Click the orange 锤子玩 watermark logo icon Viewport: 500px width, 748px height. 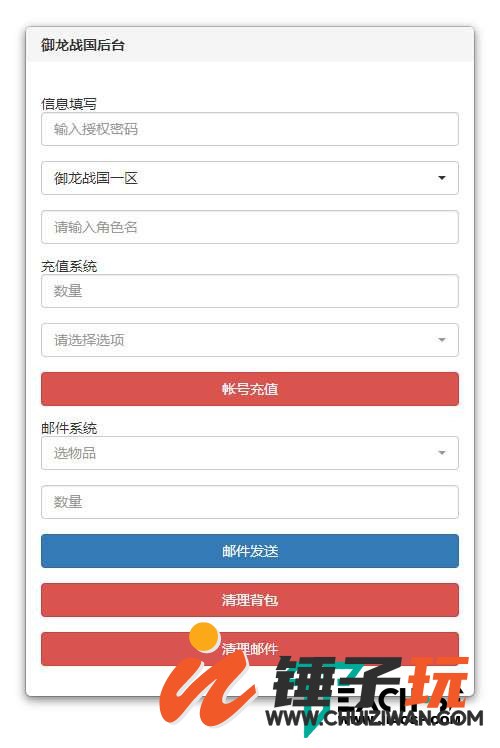click(205, 673)
